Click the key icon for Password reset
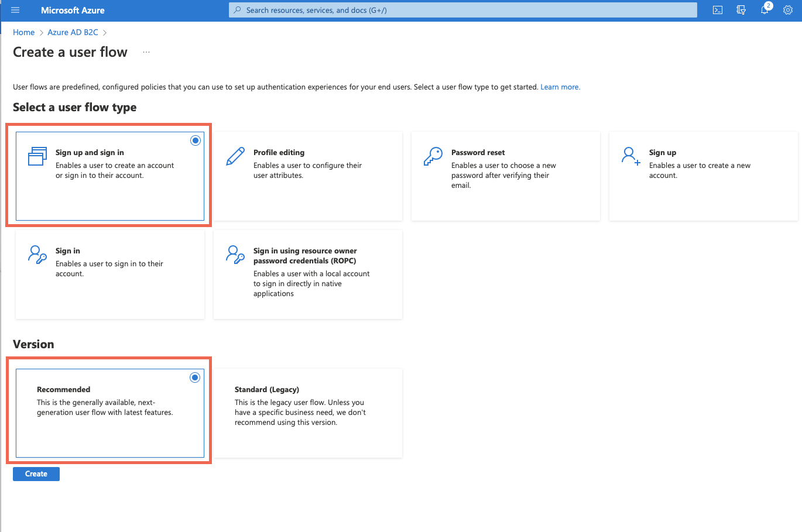Viewport: 802px width, 532px height. pos(433,157)
